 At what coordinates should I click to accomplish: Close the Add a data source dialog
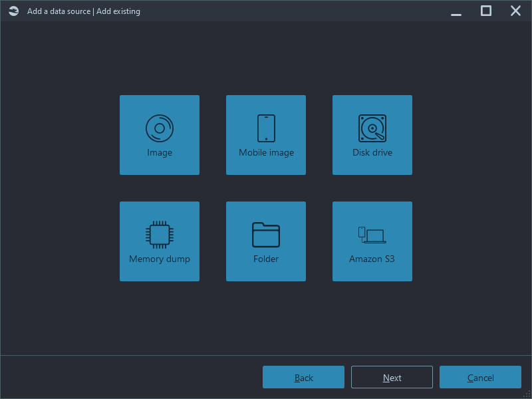click(x=515, y=11)
